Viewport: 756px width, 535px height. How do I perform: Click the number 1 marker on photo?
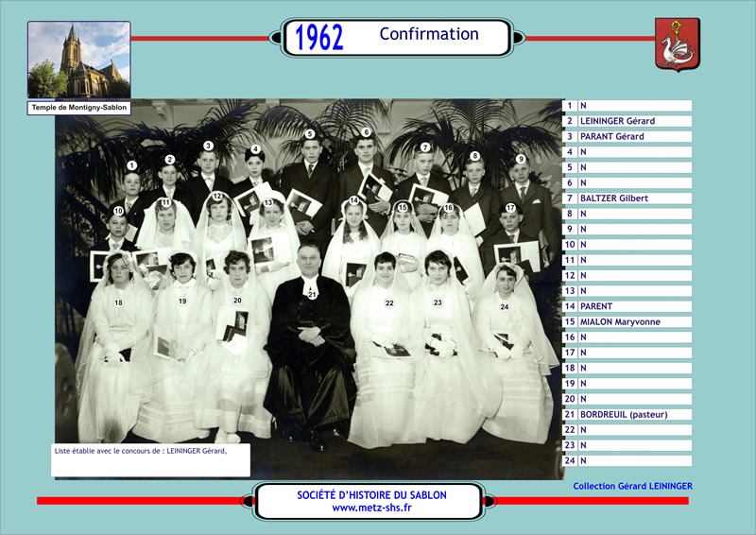coord(131,165)
